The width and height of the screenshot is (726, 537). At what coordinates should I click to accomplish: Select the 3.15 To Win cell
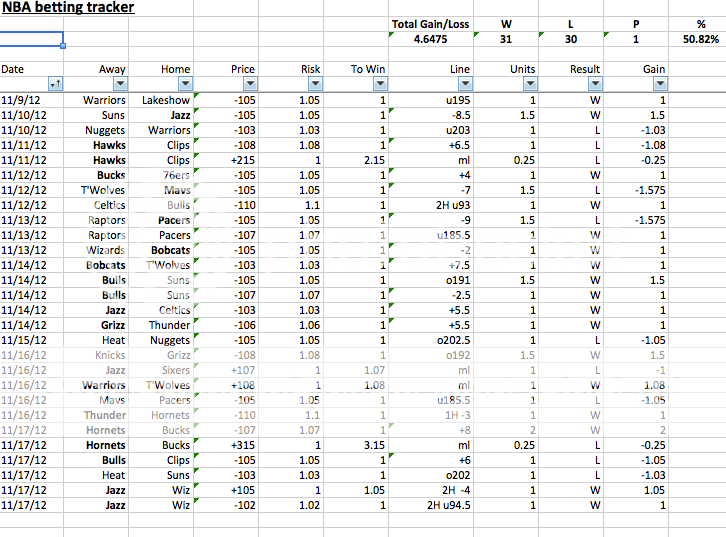pos(356,445)
